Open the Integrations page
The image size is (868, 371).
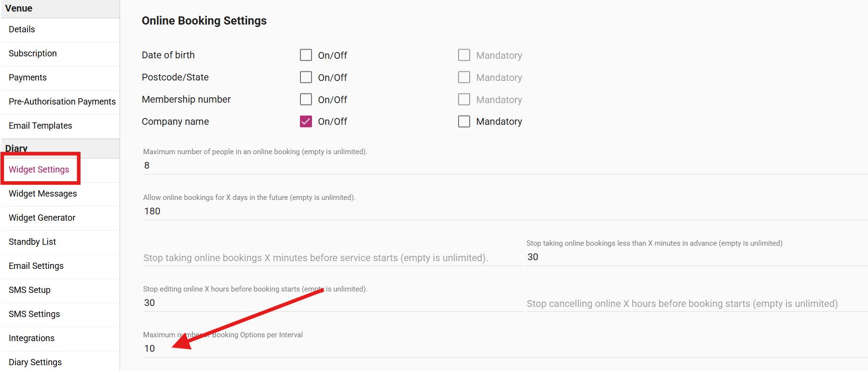31,338
